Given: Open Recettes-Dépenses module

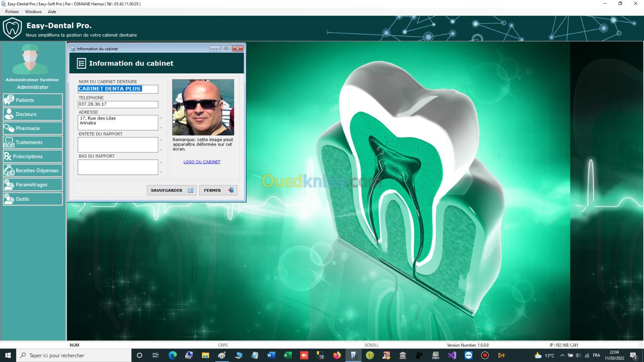Looking at the screenshot, I should click(x=33, y=171).
